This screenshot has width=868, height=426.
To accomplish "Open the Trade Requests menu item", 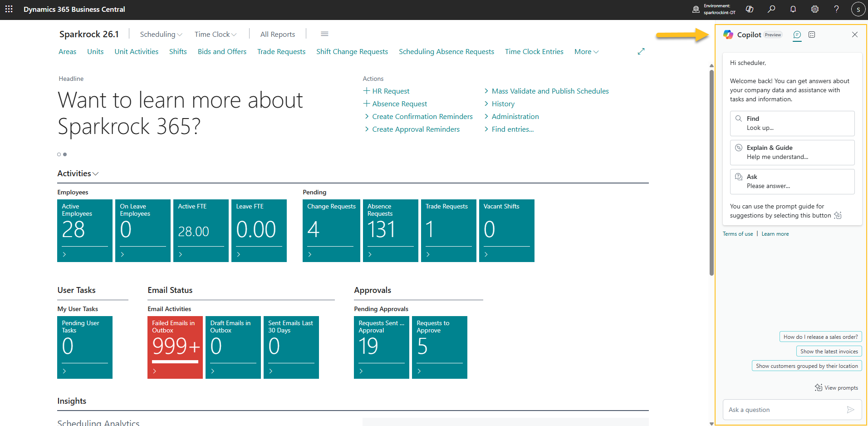I will coord(281,52).
